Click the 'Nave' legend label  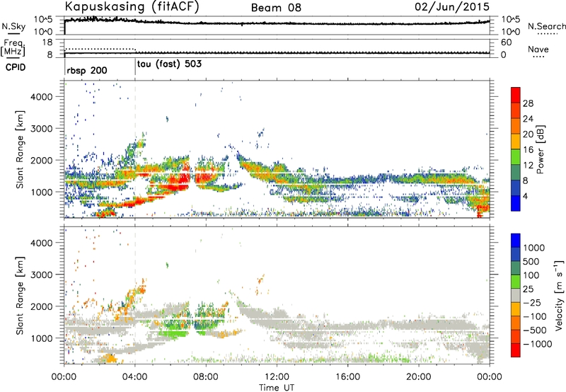[x=538, y=49]
